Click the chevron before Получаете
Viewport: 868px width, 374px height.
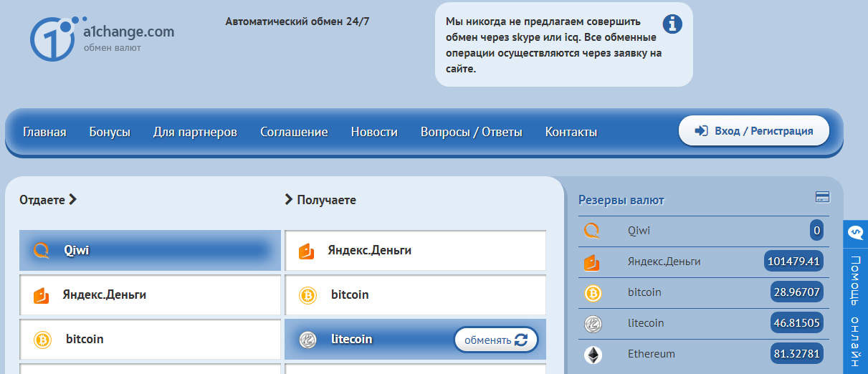point(289,200)
